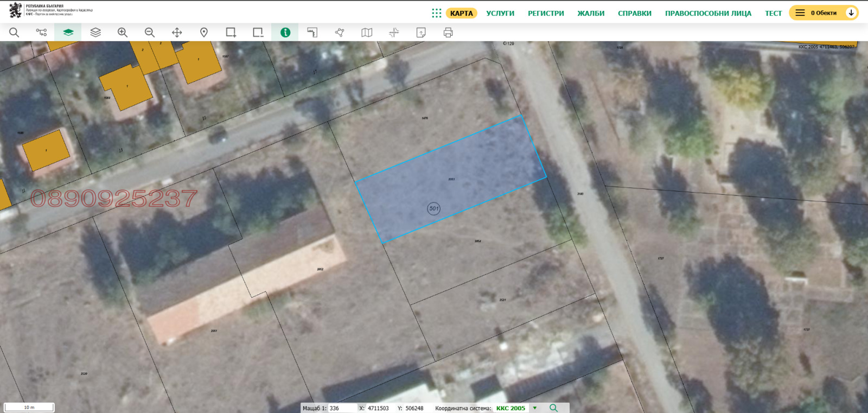Select the coordinate crosshair tool

[x=394, y=33]
